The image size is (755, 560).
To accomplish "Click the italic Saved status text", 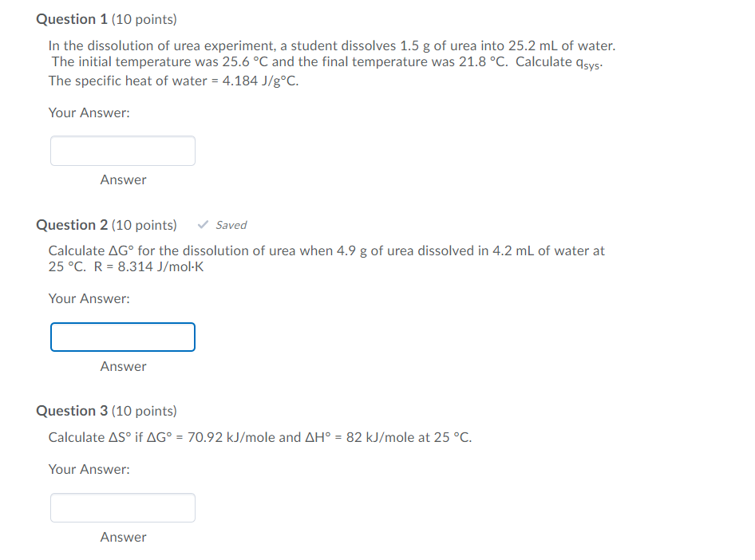I will 231,225.
